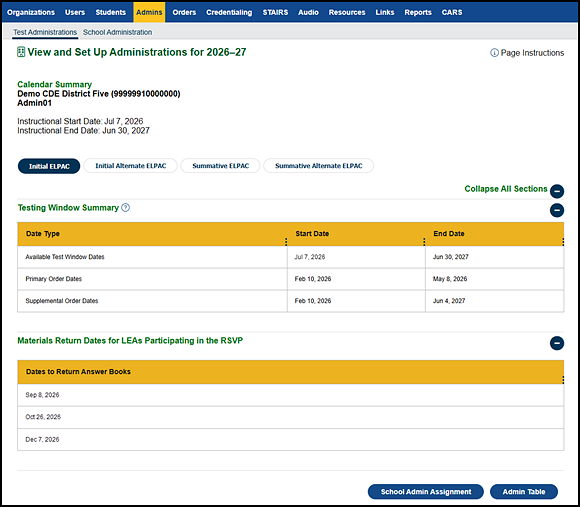The height and width of the screenshot is (507, 580).
Task: Click the Jun 4, 2027 end date cell
Action: pyautogui.click(x=495, y=301)
